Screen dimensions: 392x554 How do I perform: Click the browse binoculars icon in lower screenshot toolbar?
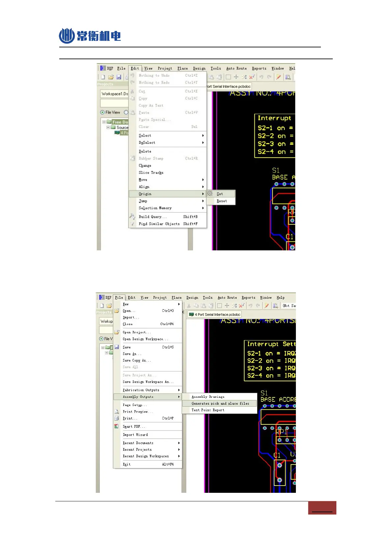[276, 306]
